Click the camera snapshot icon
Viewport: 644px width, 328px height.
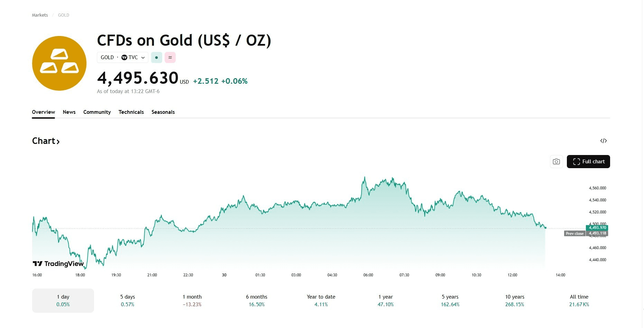click(556, 162)
